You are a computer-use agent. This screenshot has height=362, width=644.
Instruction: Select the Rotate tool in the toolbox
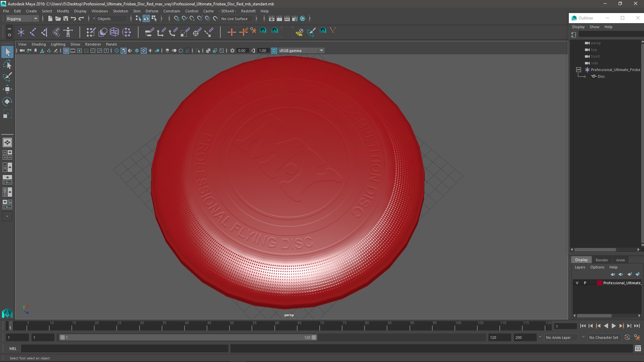(x=7, y=102)
